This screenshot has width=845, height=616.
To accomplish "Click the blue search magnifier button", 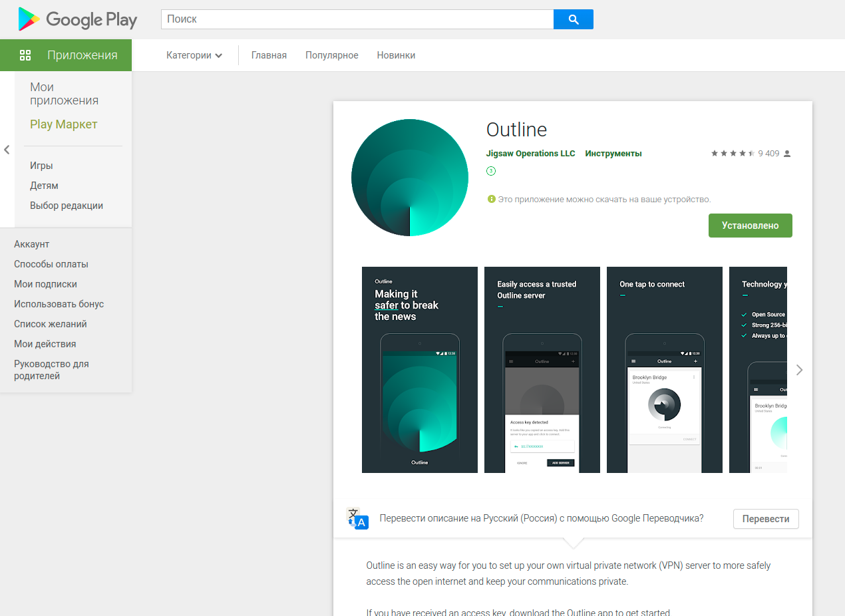I will (x=574, y=19).
